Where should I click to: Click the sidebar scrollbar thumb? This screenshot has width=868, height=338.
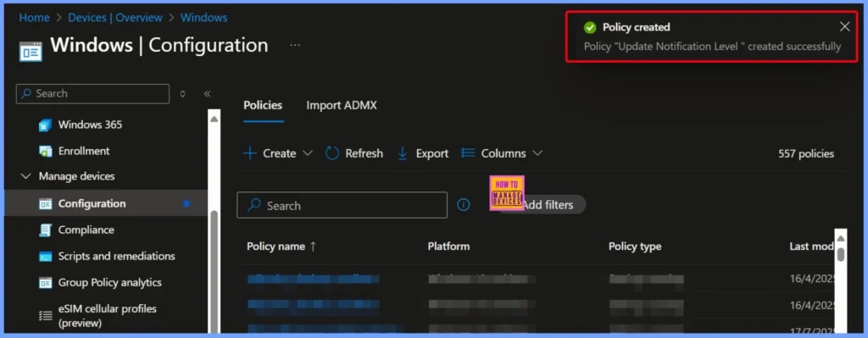214,271
